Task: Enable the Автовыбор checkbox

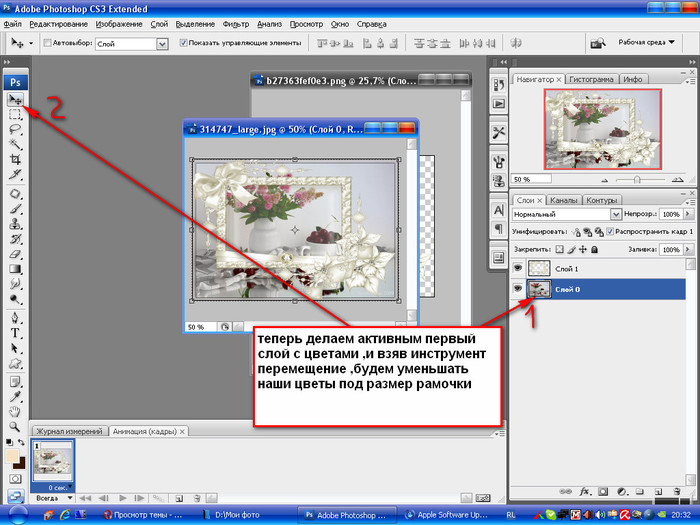Action: (x=47, y=43)
